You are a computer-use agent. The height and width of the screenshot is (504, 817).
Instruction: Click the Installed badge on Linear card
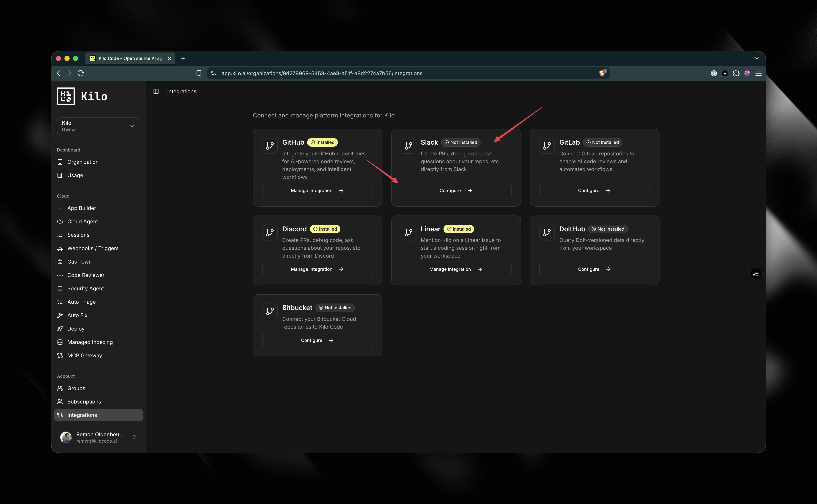(x=459, y=229)
